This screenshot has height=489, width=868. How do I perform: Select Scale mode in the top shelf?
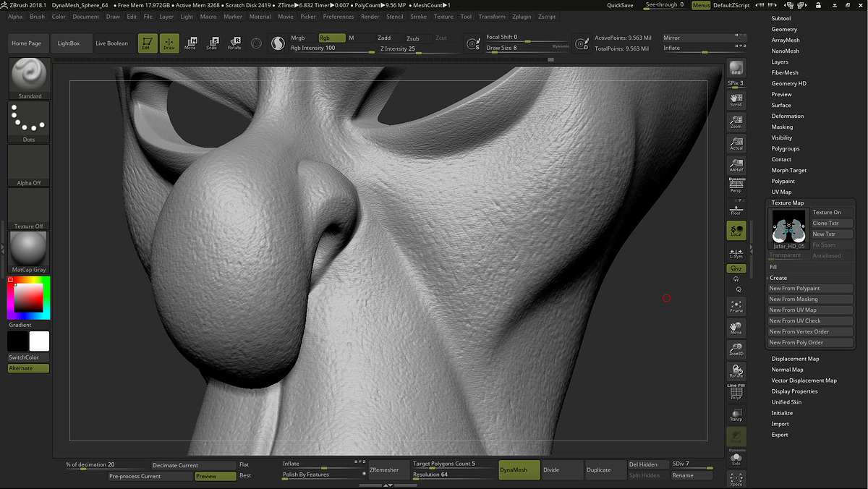coord(212,43)
